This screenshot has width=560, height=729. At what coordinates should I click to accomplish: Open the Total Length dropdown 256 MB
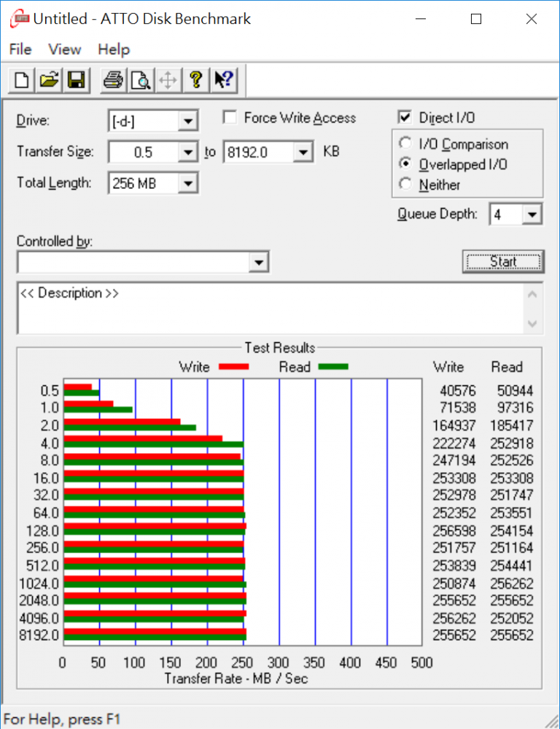(187, 183)
